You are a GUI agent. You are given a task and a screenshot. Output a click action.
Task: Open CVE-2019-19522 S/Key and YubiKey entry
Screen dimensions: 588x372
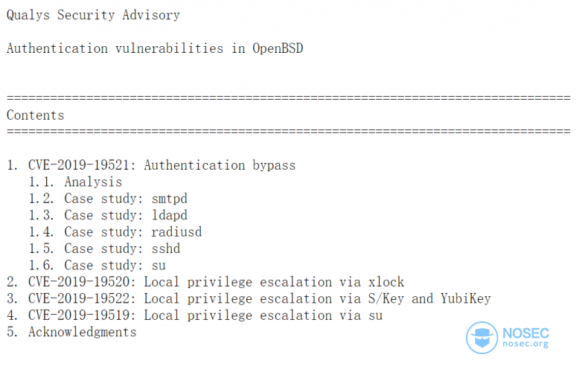[249, 298]
